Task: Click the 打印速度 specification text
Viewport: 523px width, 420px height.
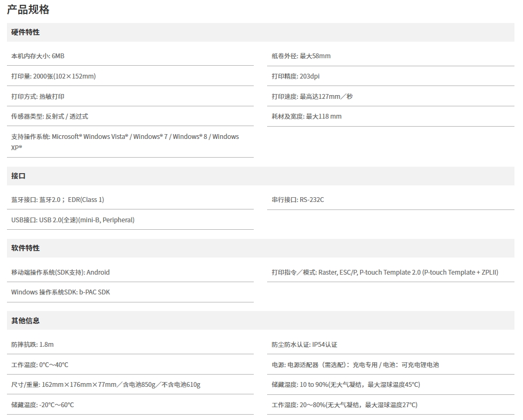Action: [312, 97]
